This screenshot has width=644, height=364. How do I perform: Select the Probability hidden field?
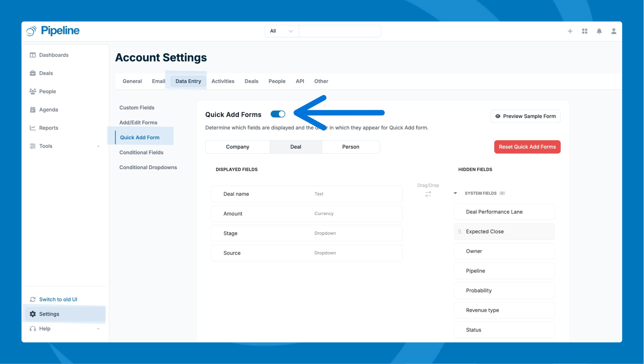pos(504,291)
